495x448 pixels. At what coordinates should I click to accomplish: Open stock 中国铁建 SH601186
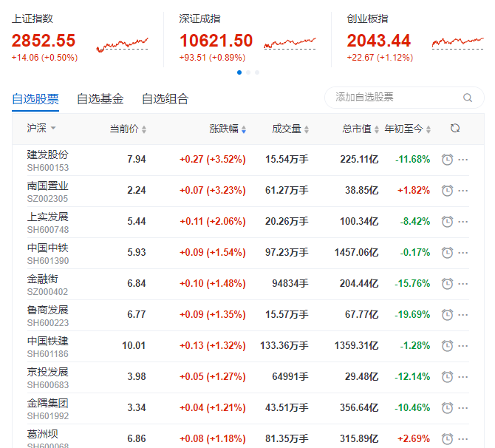tap(48, 347)
